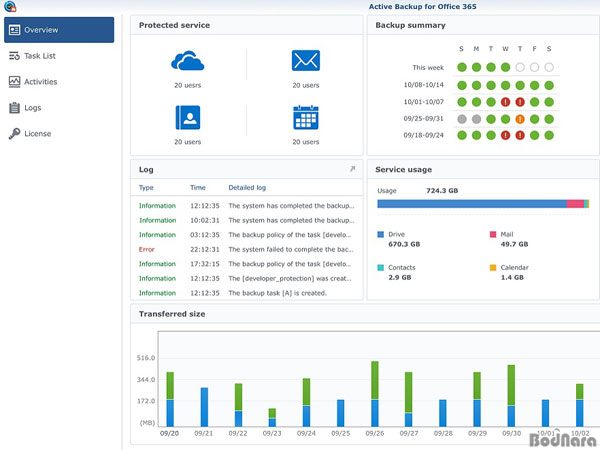The image size is (600, 450).
Task: Select the Contacts service icon
Action: (188, 117)
